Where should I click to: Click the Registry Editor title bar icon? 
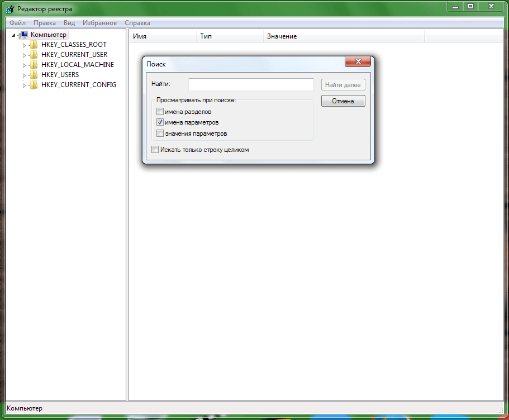pos(10,9)
